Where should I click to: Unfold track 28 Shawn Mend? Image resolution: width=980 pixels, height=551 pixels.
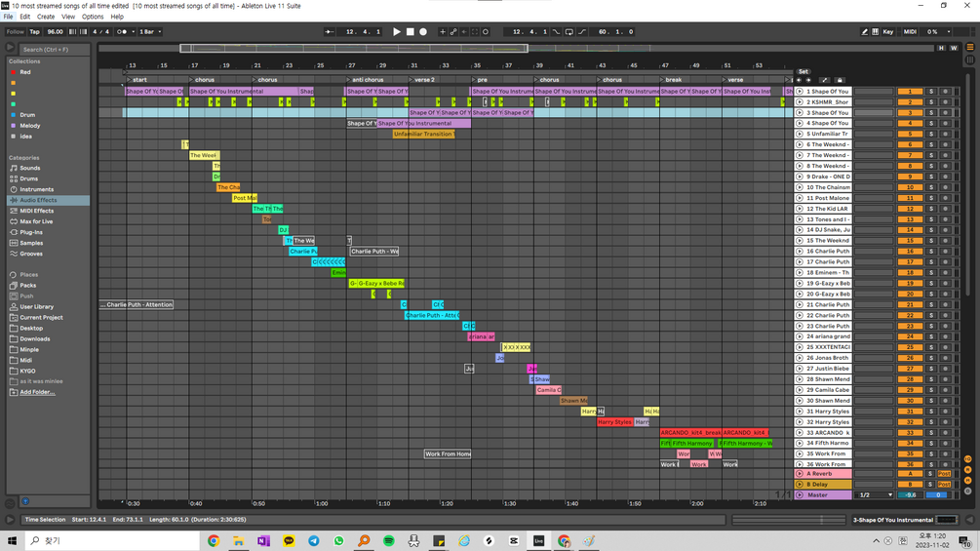coord(800,379)
